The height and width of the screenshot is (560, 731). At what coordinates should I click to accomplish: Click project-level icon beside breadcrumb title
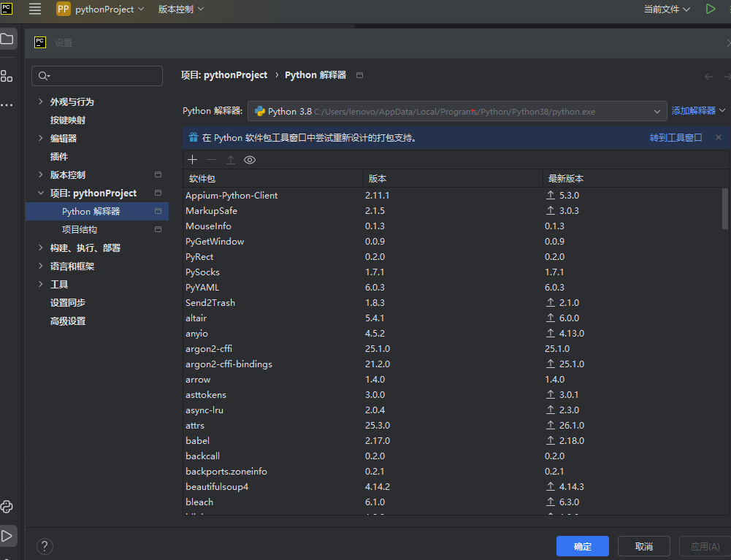(x=359, y=75)
